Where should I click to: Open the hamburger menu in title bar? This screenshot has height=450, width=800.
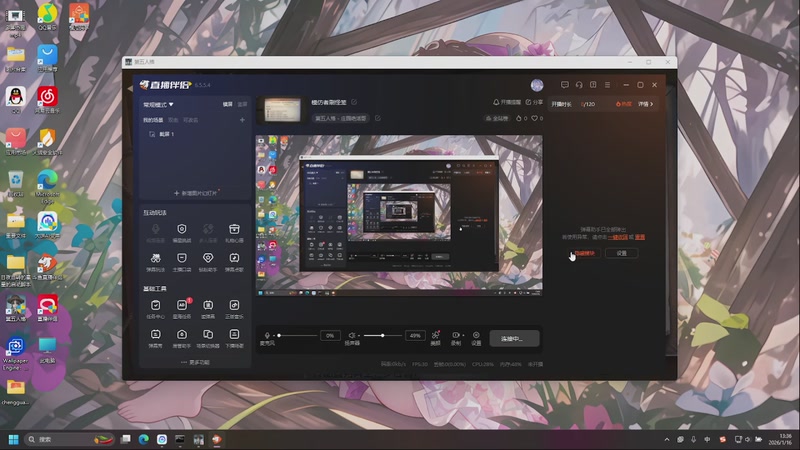(607, 85)
